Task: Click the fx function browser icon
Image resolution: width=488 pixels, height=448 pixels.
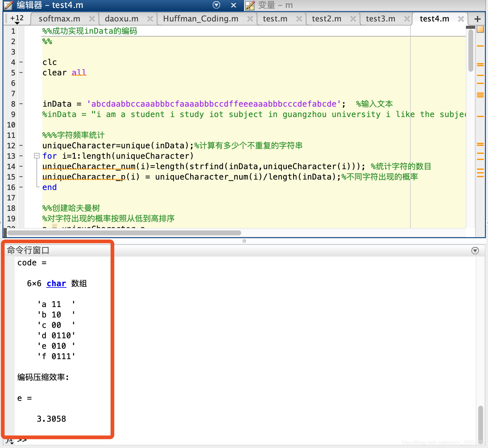Action: pyautogui.click(x=10, y=441)
